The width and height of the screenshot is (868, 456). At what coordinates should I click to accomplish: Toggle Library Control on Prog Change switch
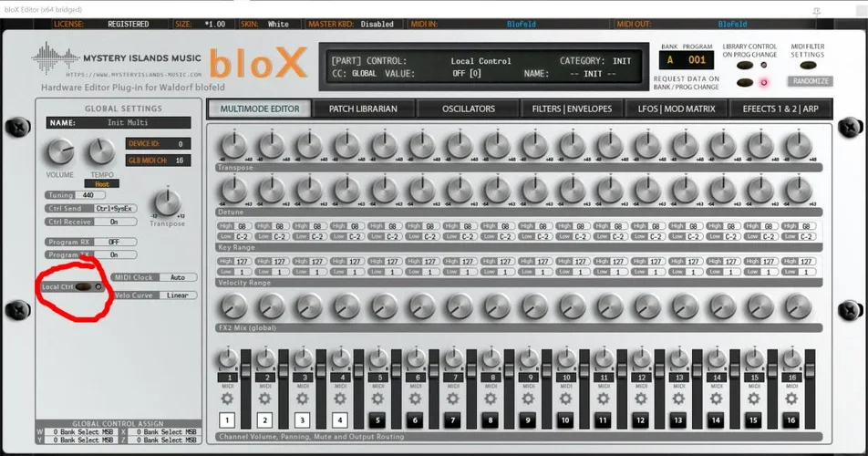[745, 66]
